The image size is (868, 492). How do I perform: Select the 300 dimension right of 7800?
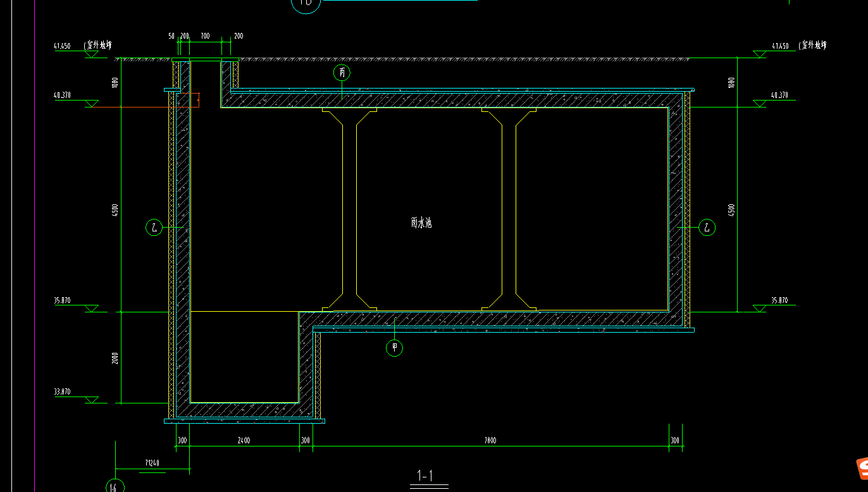pyautogui.click(x=675, y=440)
